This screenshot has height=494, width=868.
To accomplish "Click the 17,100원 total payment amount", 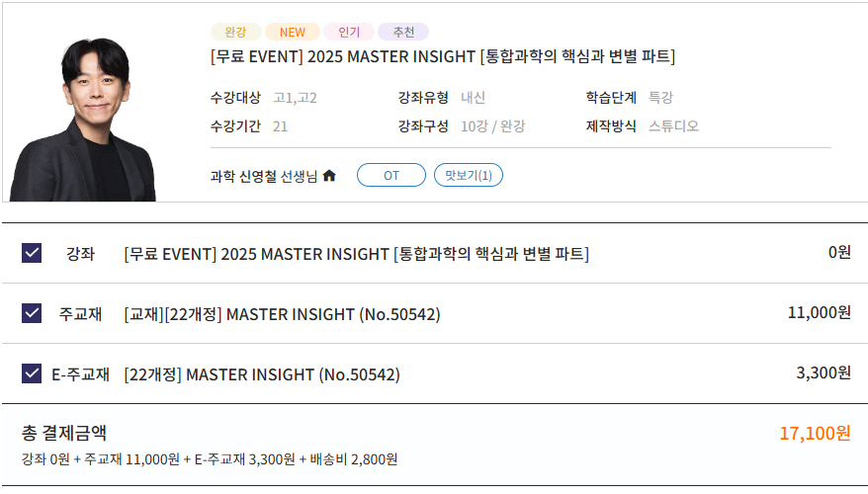I will pos(815,433).
